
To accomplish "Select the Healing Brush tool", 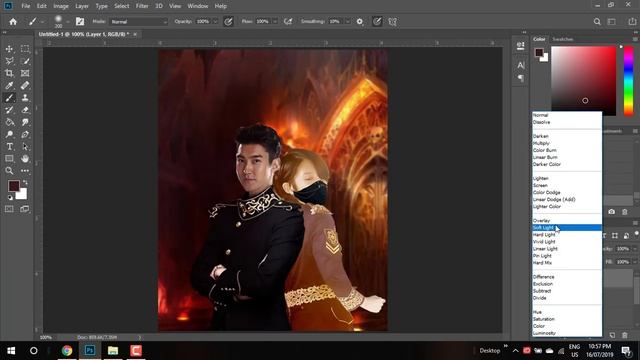I will 25,85.
